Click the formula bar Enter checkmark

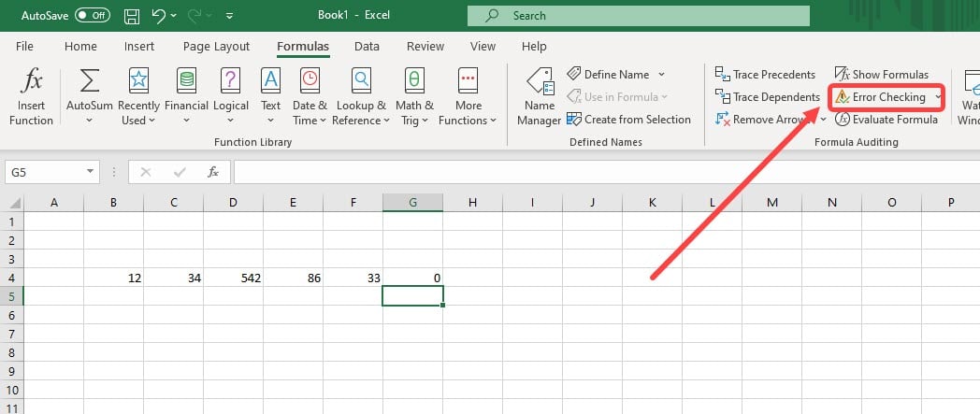(180, 172)
